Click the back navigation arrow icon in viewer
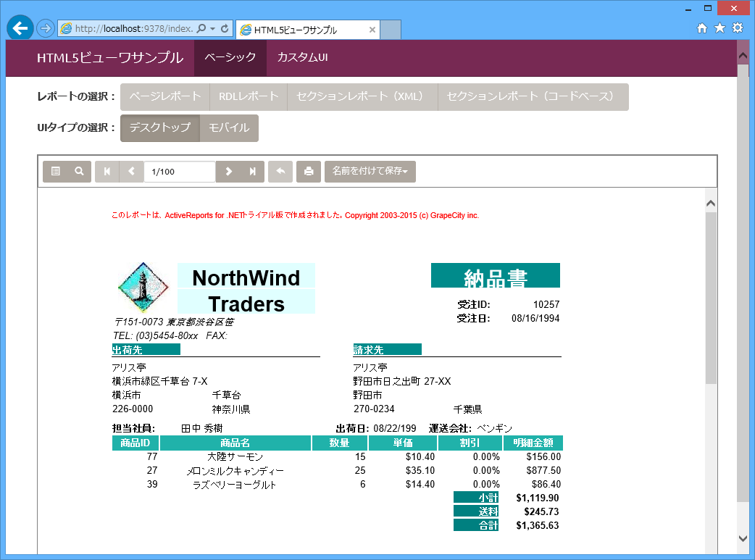This screenshot has height=560, width=755. [280, 172]
